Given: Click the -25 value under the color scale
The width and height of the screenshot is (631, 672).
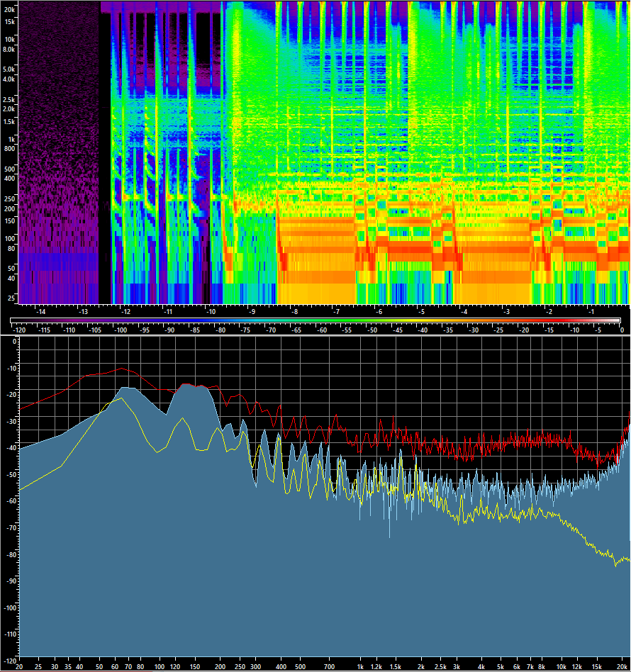Looking at the screenshot, I should (x=498, y=330).
